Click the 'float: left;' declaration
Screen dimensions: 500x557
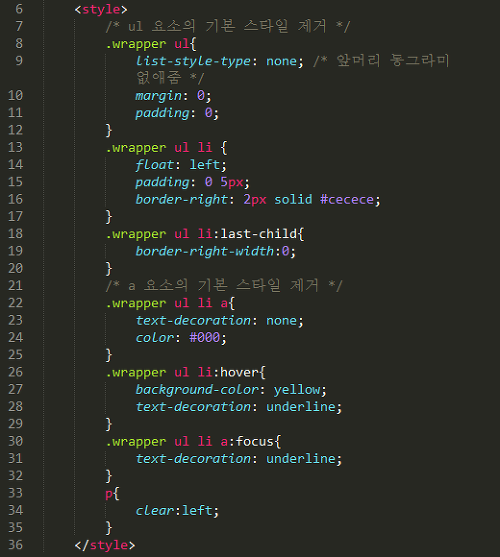tap(181, 165)
